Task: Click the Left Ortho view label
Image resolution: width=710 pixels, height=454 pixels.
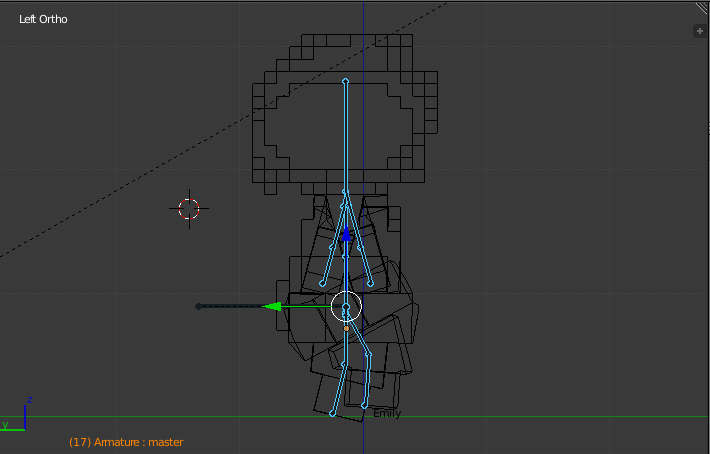Action: [43, 19]
